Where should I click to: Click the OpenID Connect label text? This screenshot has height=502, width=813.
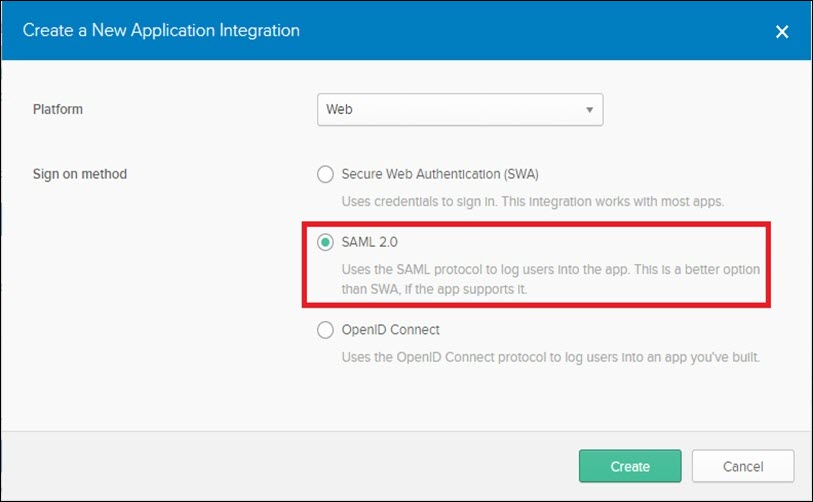click(x=390, y=330)
